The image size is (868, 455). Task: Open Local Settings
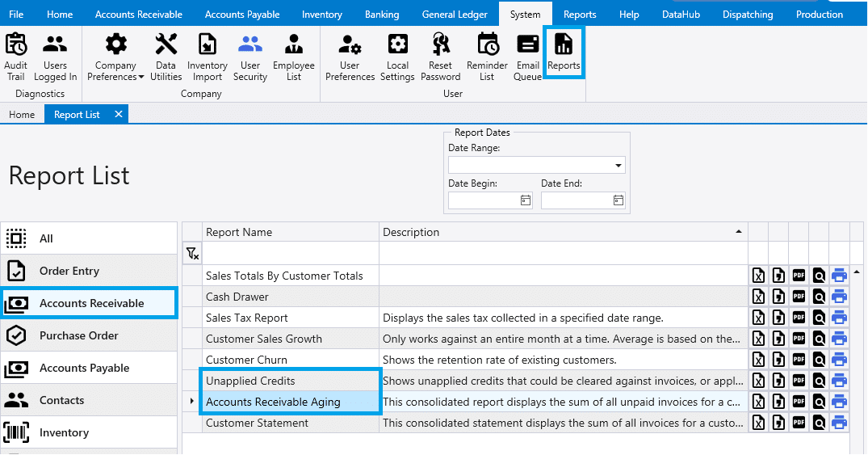click(x=397, y=57)
